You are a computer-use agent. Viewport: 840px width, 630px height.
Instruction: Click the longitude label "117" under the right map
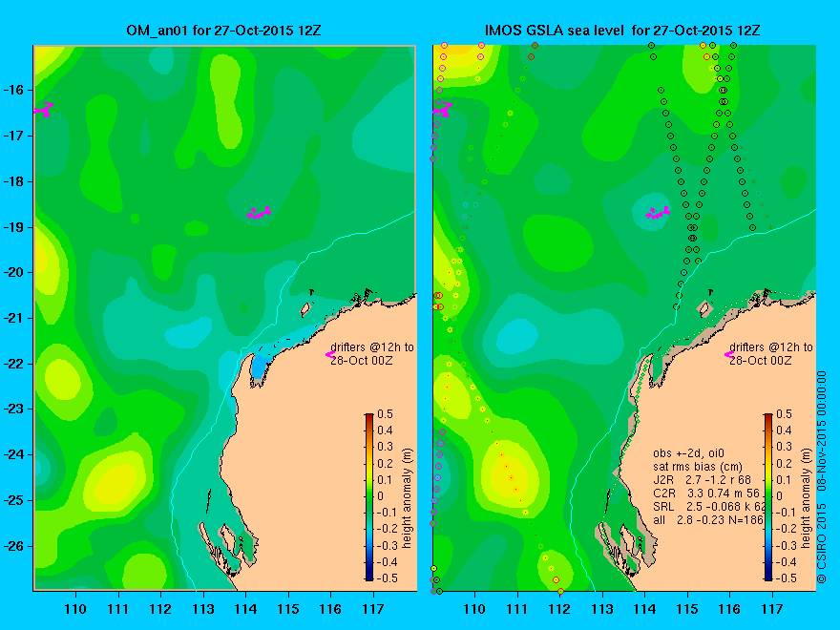[x=772, y=609]
